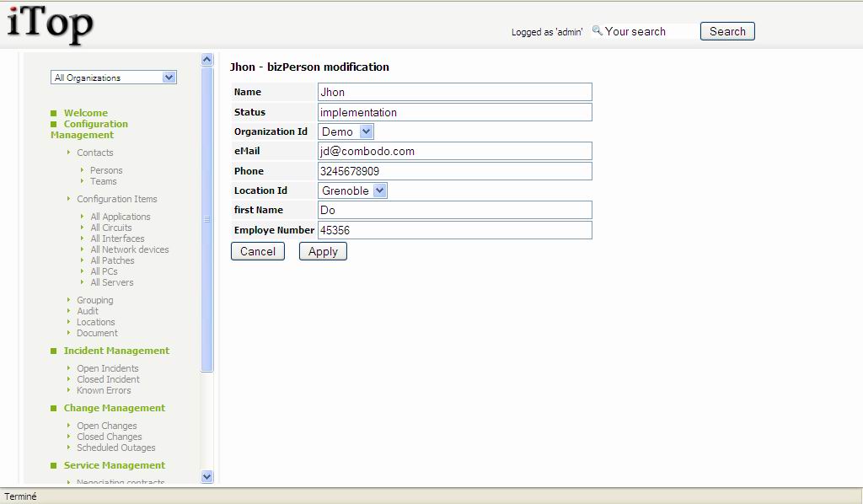This screenshot has width=863, height=504.
Task: Click the Terminé status bar text
Action: click(x=20, y=496)
